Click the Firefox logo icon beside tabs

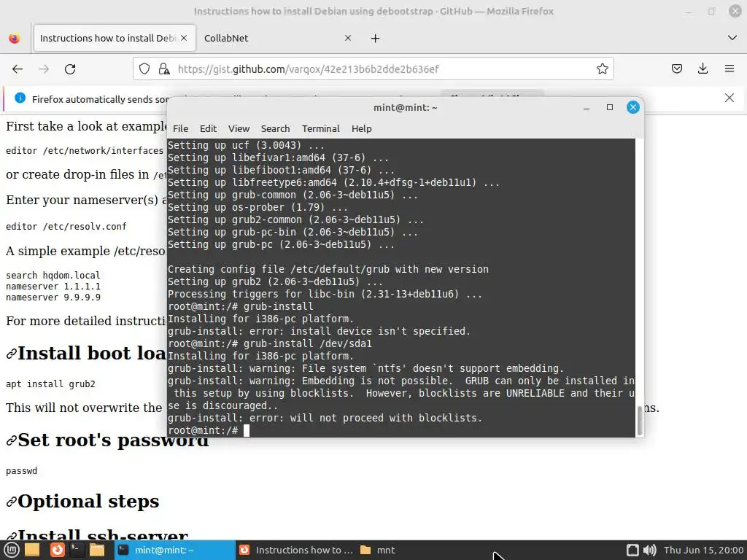(x=15, y=38)
